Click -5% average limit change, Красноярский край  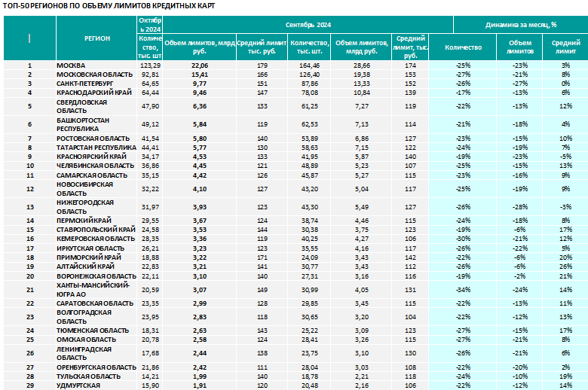pos(565,157)
